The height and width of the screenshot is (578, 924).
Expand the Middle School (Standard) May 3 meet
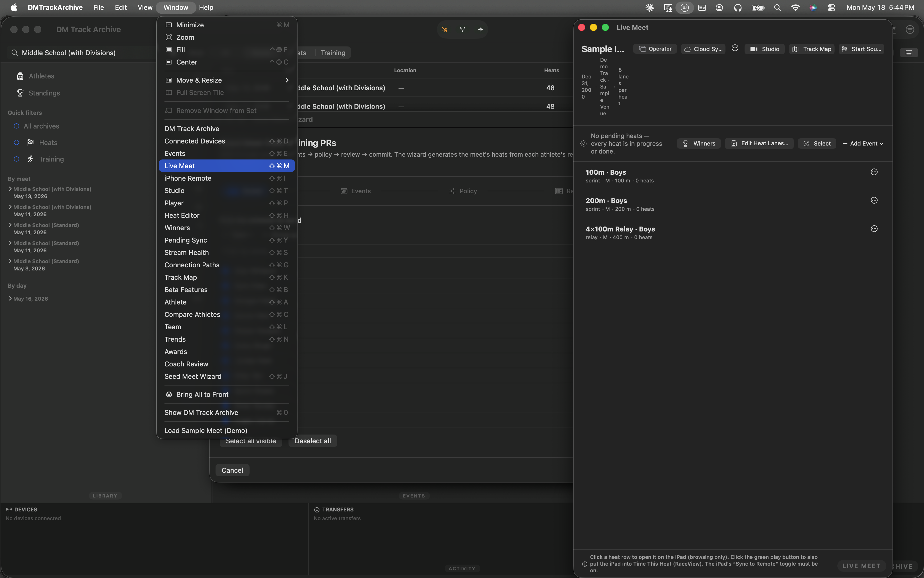[10, 261]
